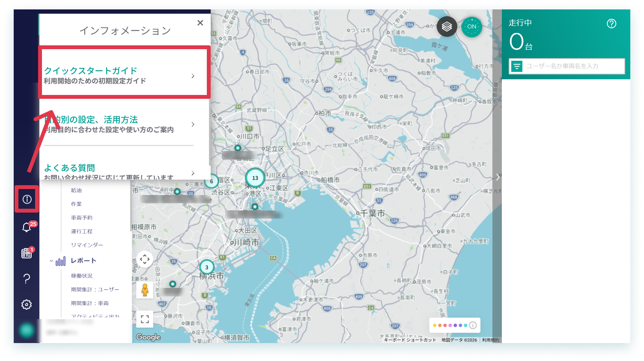Image resolution: width=644 pixels, height=361 pixels.
Task: Collapse the レポート menu section
Action: pos(51,261)
